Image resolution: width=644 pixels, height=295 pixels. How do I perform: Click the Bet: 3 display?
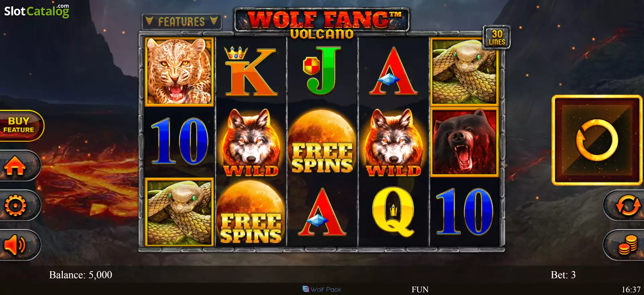[x=563, y=275]
